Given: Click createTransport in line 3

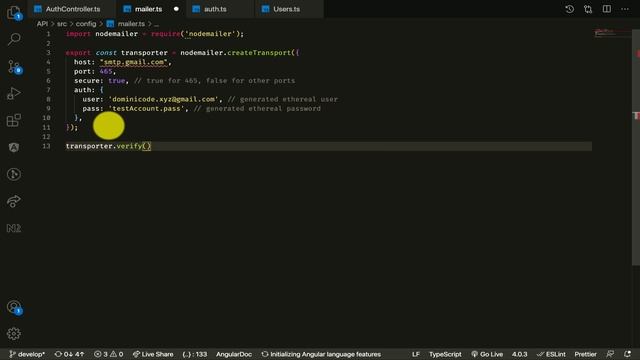Looking at the screenshot, I should click(259, 53).
